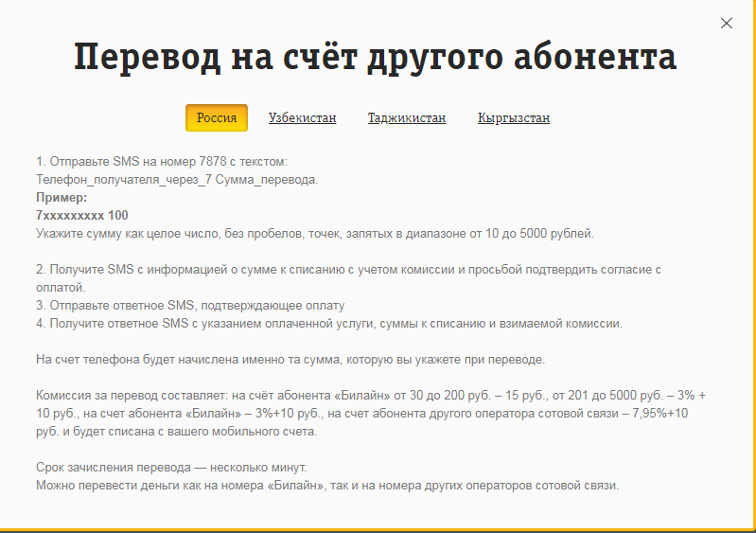Open the Таджикистан tab
756x533 pixels.
coord(407,118)
